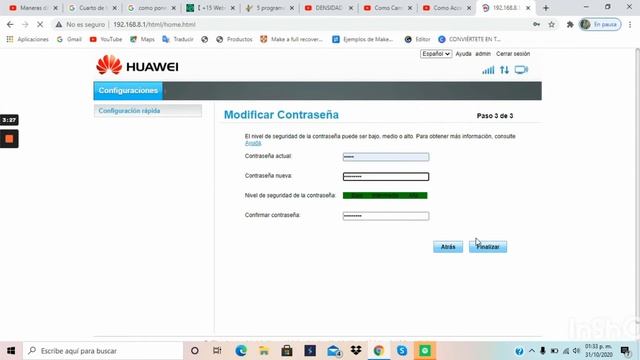
Task: Close the Maneras YouTube tab
Action: click(56, 8)
